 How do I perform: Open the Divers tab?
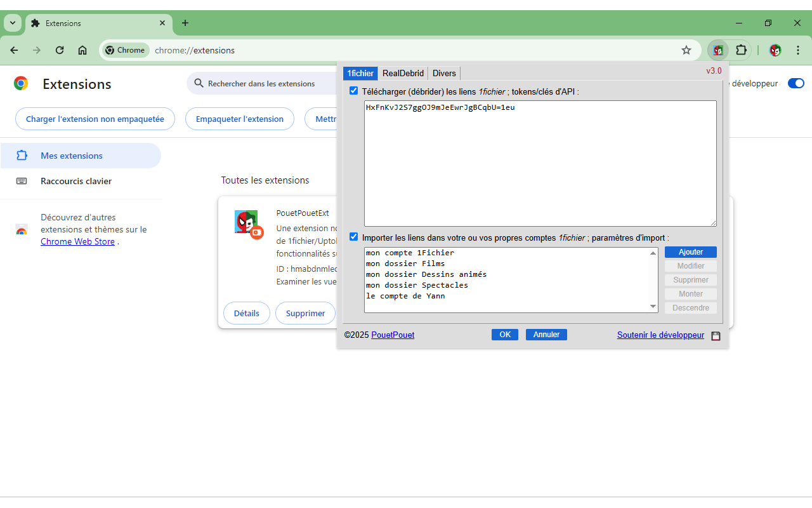[x=444, y=73]
